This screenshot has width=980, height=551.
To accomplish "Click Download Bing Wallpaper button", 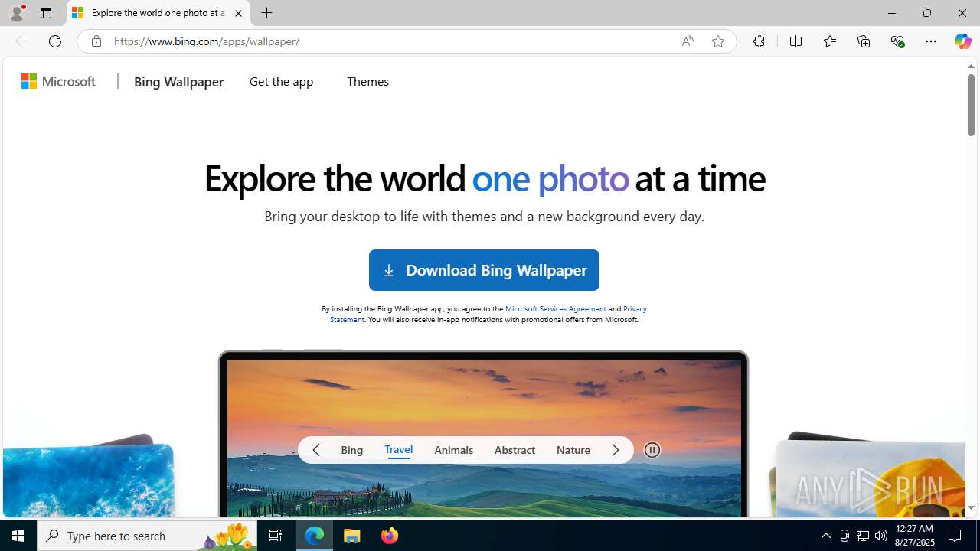I will coord(484,270).
